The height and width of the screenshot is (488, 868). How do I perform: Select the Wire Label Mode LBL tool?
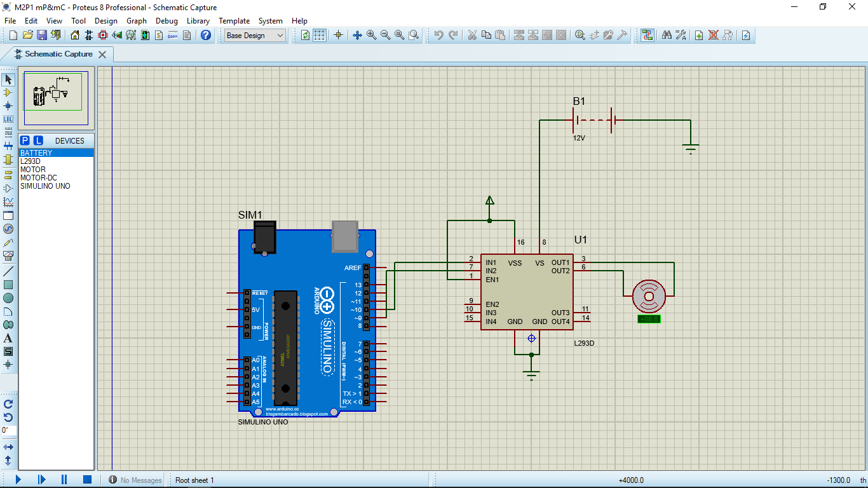[8, 119]
